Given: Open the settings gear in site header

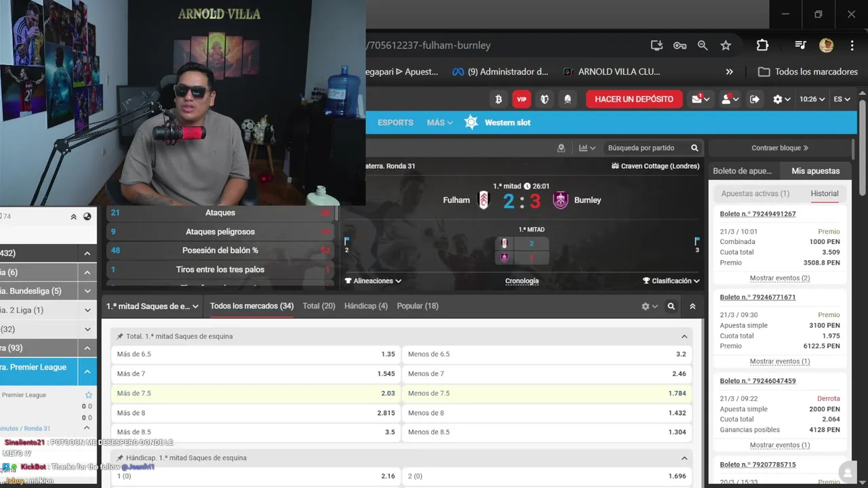Looking at the screenshot, I should (x=781, y=99).
